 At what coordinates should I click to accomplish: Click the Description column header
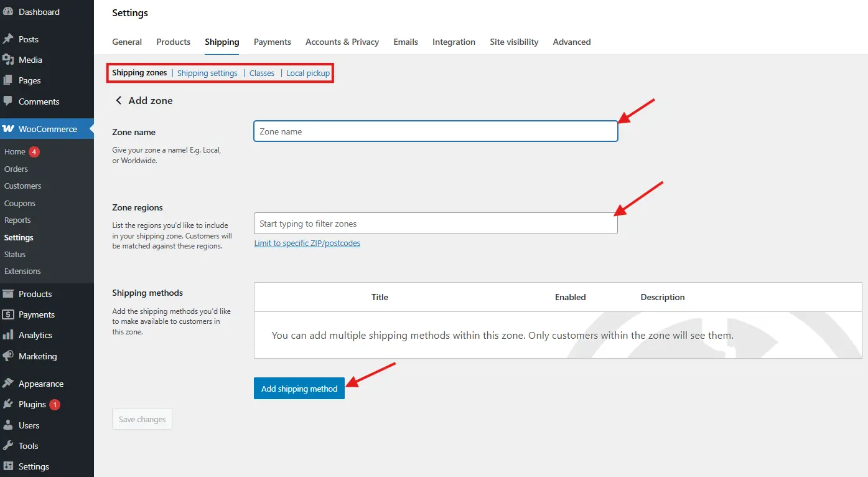click(663, 297)
